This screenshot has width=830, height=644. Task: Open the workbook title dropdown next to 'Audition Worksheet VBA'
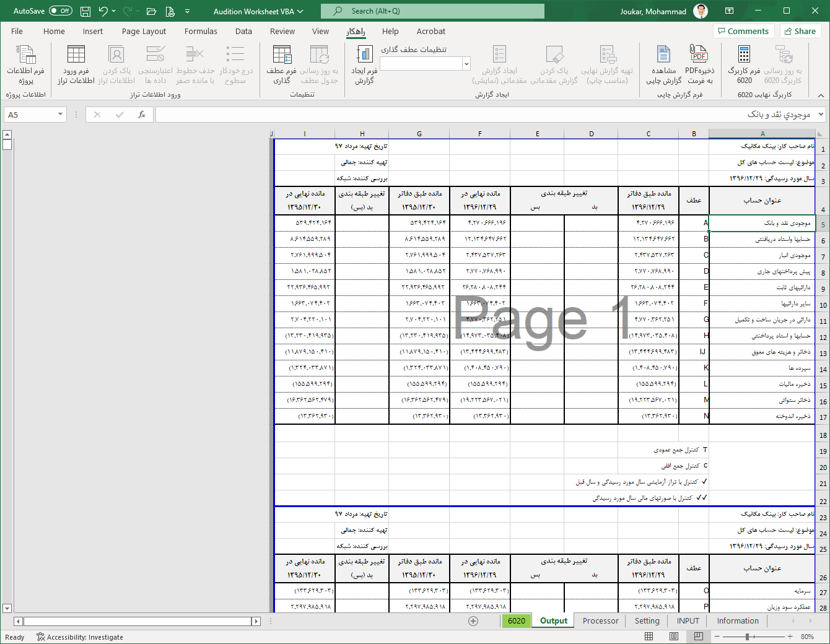pyautogui.click(x=300, y=11)
